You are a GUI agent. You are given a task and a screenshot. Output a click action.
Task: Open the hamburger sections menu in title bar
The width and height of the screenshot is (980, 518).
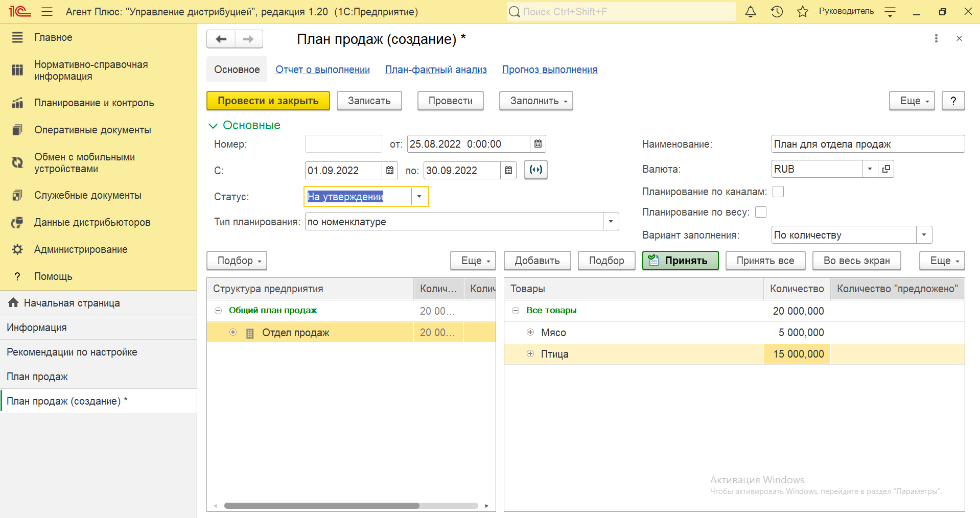click(x=47, y=12)
